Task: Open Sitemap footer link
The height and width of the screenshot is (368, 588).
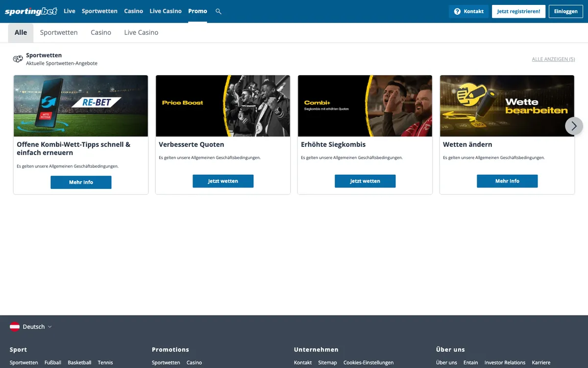Action: (327, 363)
